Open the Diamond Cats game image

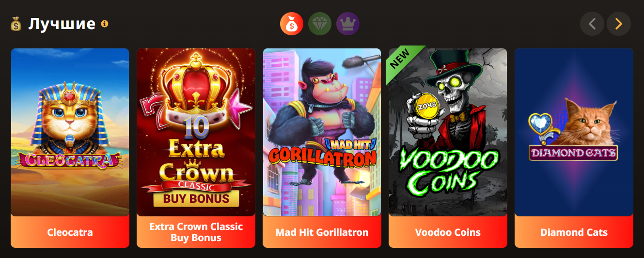point(574,132)
